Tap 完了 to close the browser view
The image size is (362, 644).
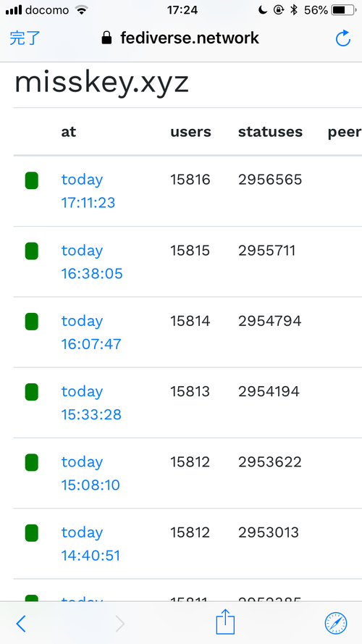[25, 38]
